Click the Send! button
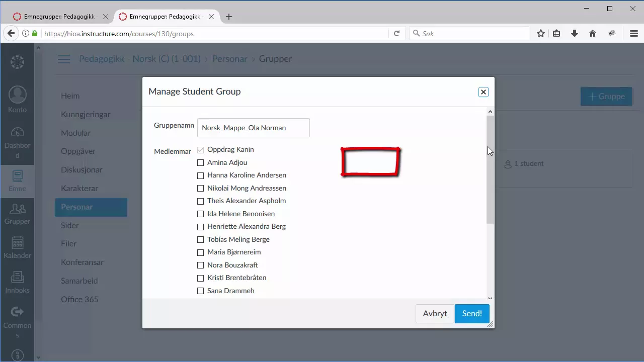 point(472,313)
